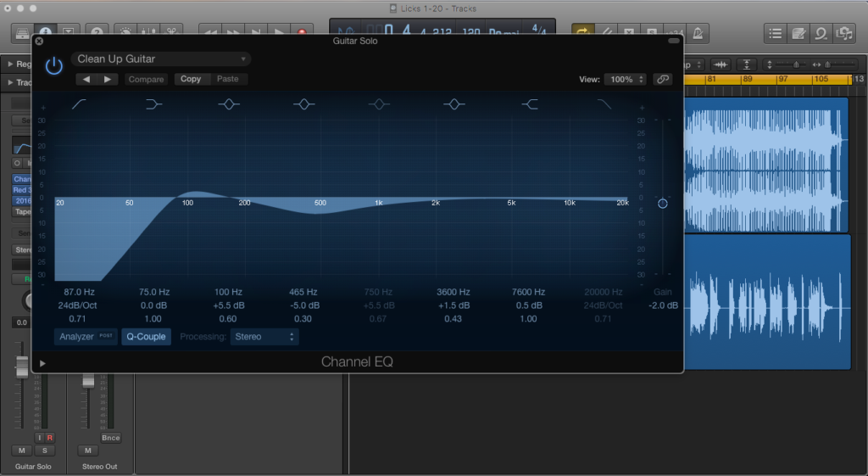Expand the extended parameters disclosure triangle

[42, 363]
